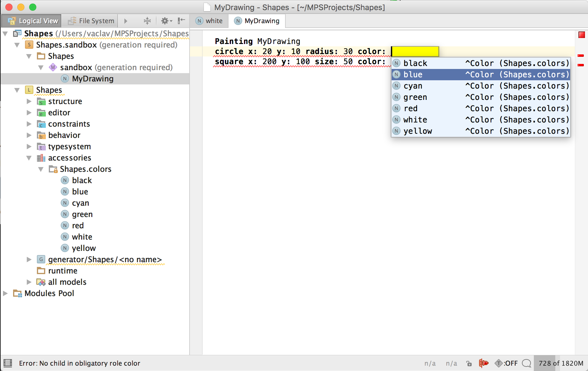Click the empty yellow color cell
The width and height of the screenshot is (588, 371).
(415, 51)
